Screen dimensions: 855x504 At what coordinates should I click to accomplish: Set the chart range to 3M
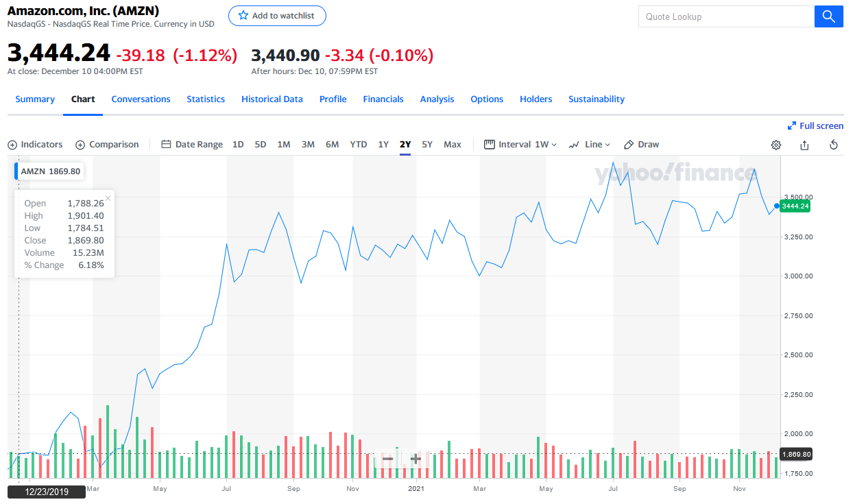pyautogui.click(x=308, y=145)
